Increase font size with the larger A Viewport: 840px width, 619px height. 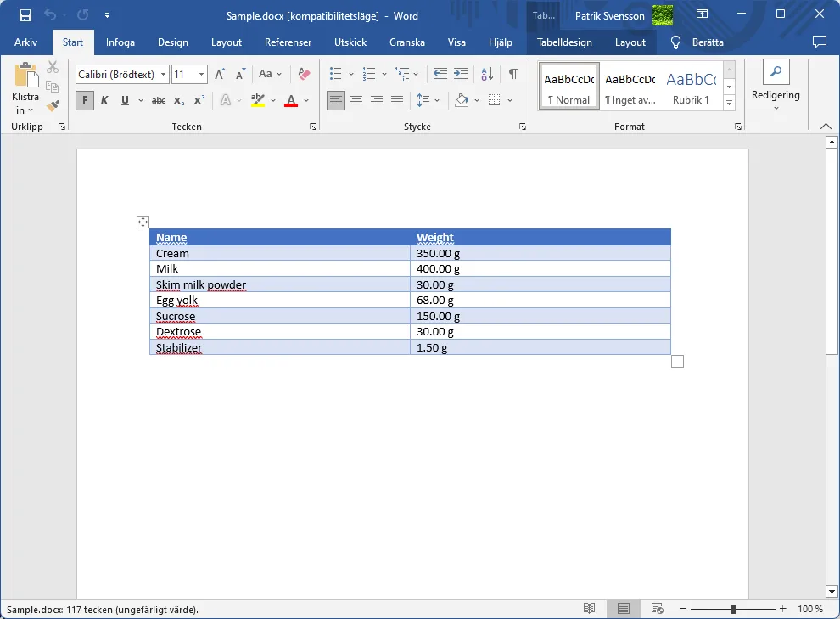click(x=220, y=74)
